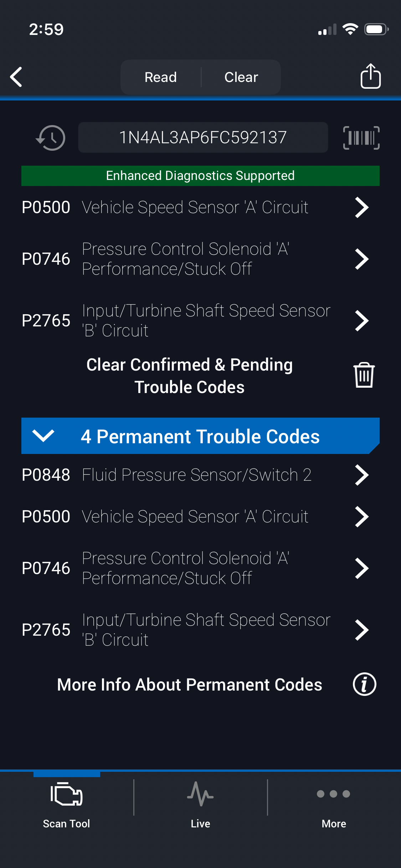Tap the Live waveform icon
Viewport: 401px width, 868px height.
(x=200, y=795)
